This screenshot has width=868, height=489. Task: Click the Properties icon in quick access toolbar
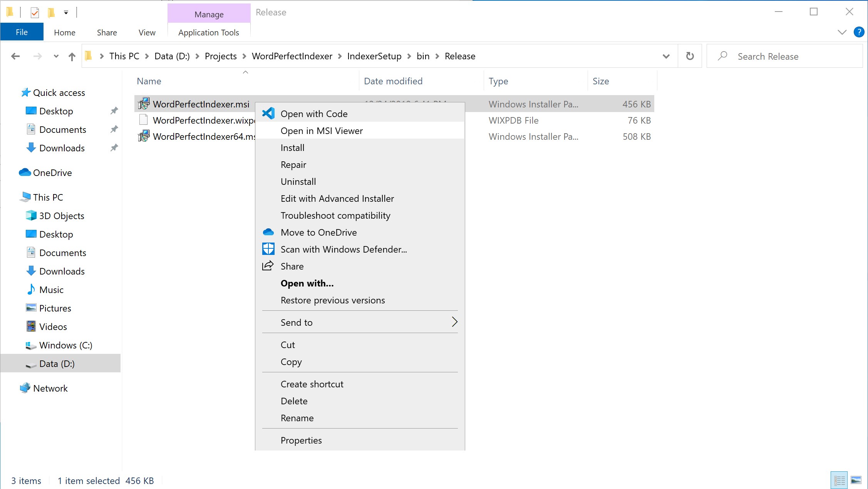pyautogui.click(x=35, y=13)
